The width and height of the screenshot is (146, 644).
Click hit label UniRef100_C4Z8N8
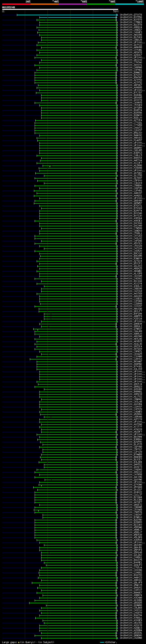coord(131,638)
